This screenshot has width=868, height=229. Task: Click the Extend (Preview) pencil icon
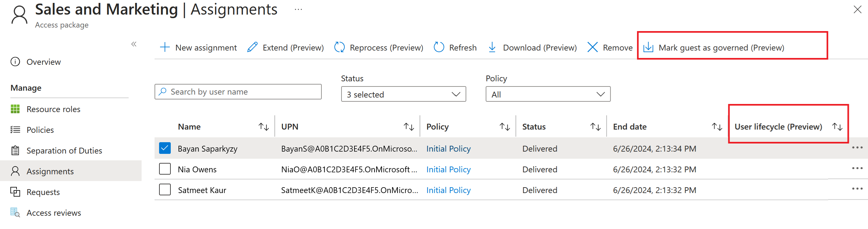[x=252, y=47]
